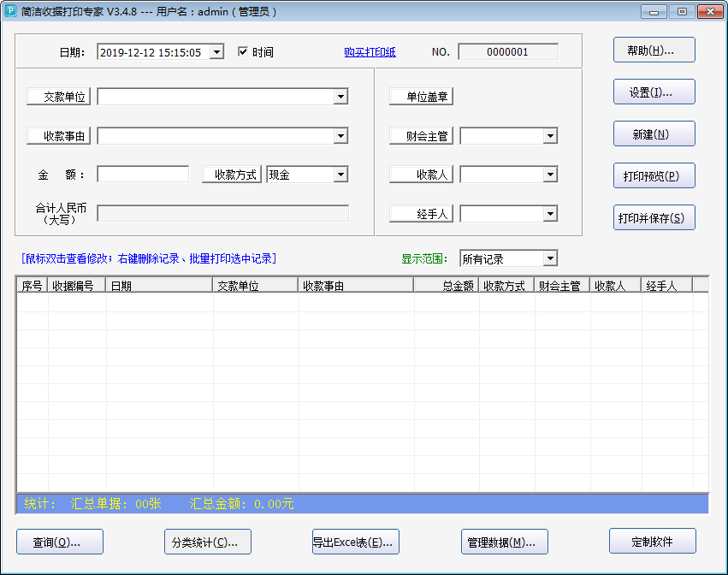728x575 pixels.
Task: Open 管理数据(M) button
Action: 504,542
